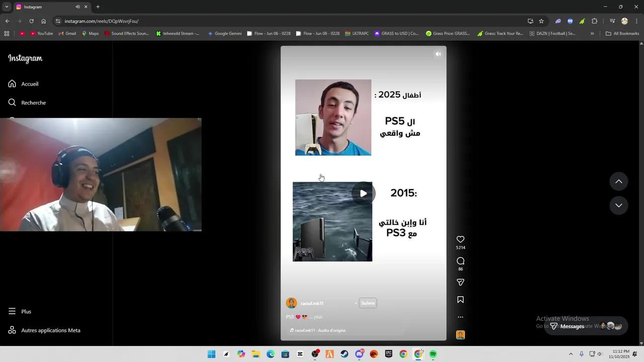Open the Maps bookmark
Screen dimensions: 644x362
tap(90, 34)
